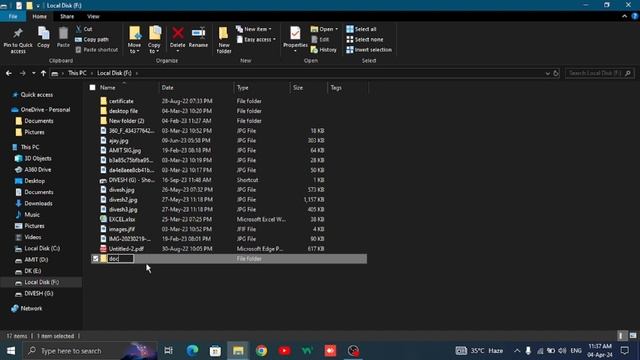Open the Copy to dropdown
Screen dimensions: 640x360
point(154,40)
